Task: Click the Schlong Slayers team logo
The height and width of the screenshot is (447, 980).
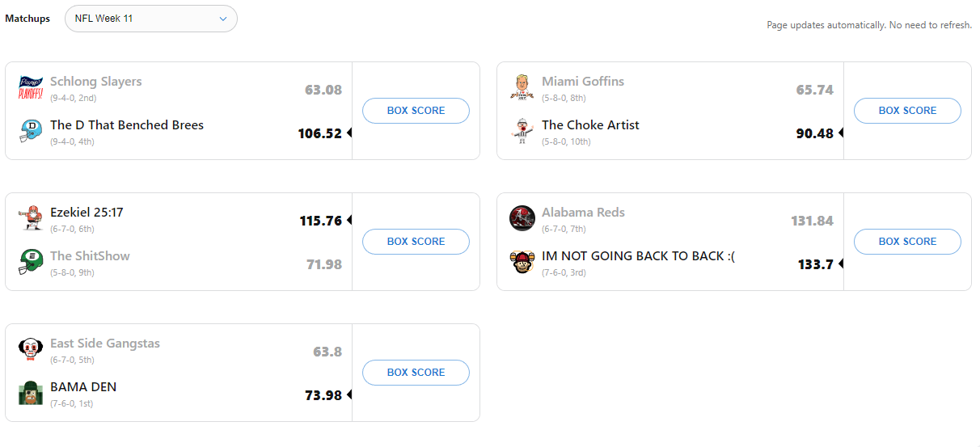Action: tap(30, 87)
